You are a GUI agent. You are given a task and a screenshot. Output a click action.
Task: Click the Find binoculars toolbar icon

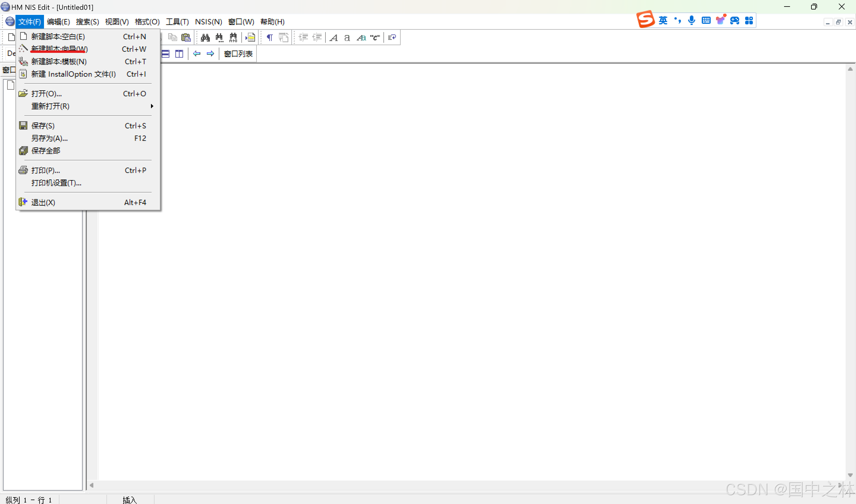(205, 37)
